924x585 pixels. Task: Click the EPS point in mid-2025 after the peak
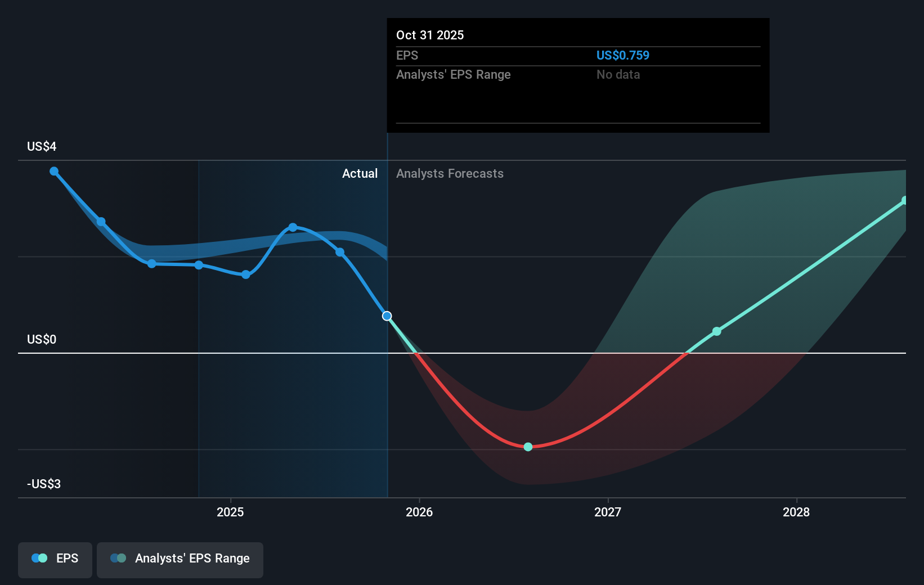340,252
